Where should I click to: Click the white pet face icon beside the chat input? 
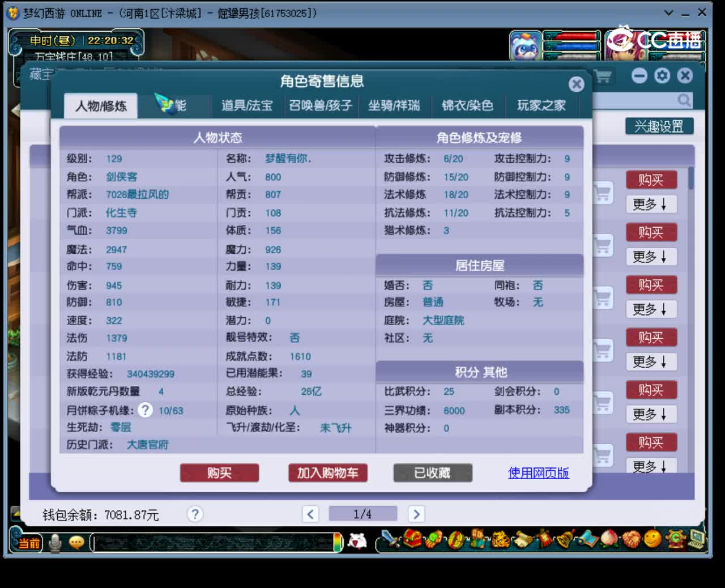tap(357, 542)
